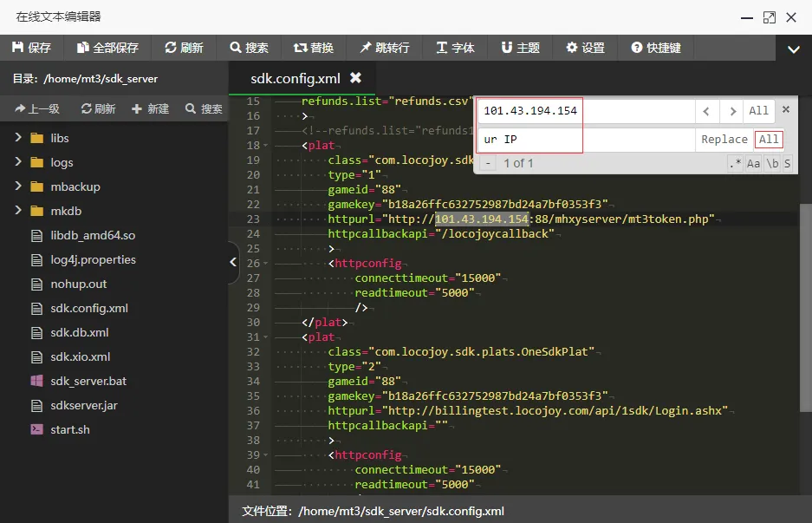Open the Search (搜索) tool in top toolbar

click(x=236, y=48)
